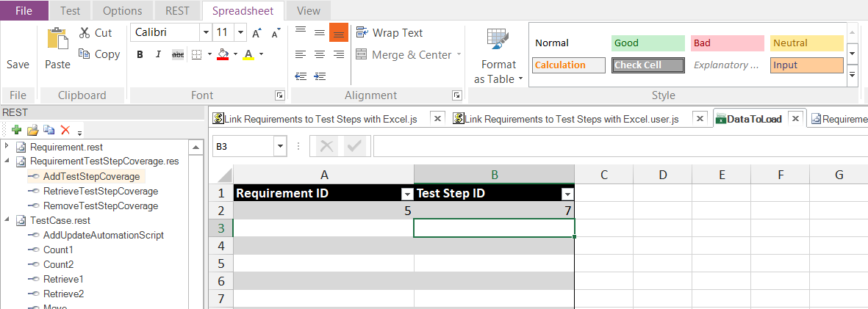Image resolution: width=868 pixels, height=309 pixels.
Task: Open the Calibri font name dropdown
Action: (205, 33)
